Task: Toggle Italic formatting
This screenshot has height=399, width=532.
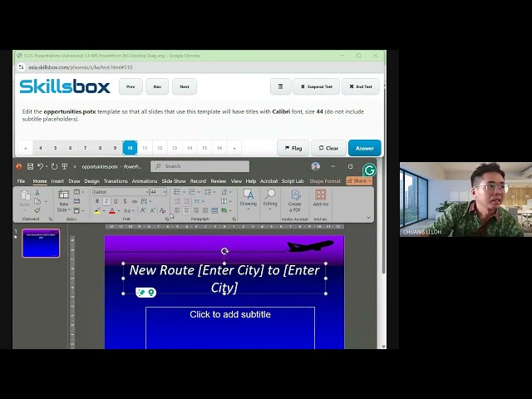Action: click(106, 201)
